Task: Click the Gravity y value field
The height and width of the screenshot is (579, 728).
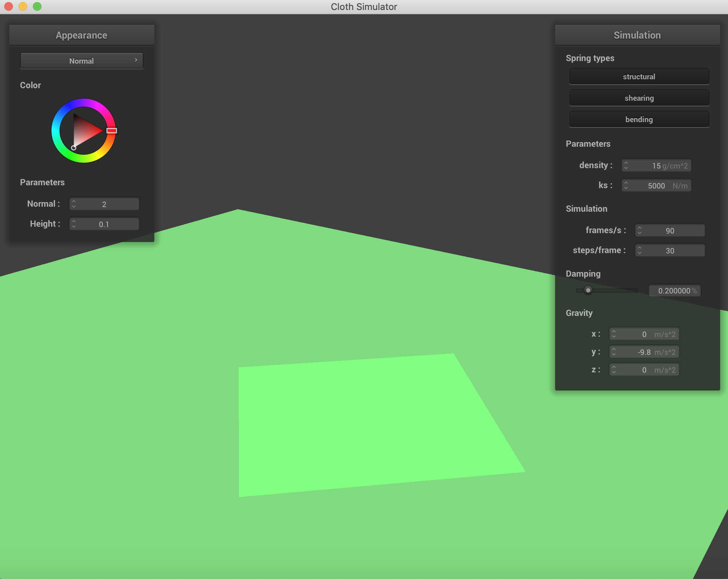Action: tap(644, 352)
